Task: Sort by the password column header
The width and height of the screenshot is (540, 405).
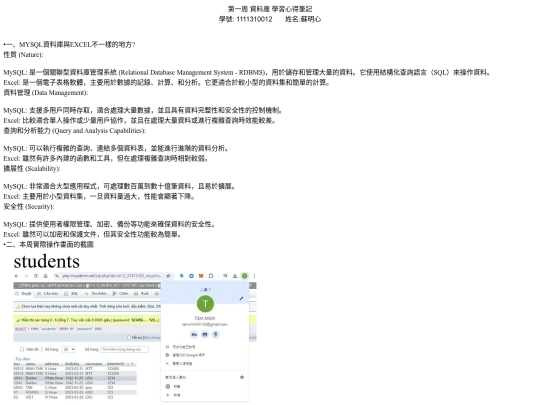Action: click(x=116, y=364)
